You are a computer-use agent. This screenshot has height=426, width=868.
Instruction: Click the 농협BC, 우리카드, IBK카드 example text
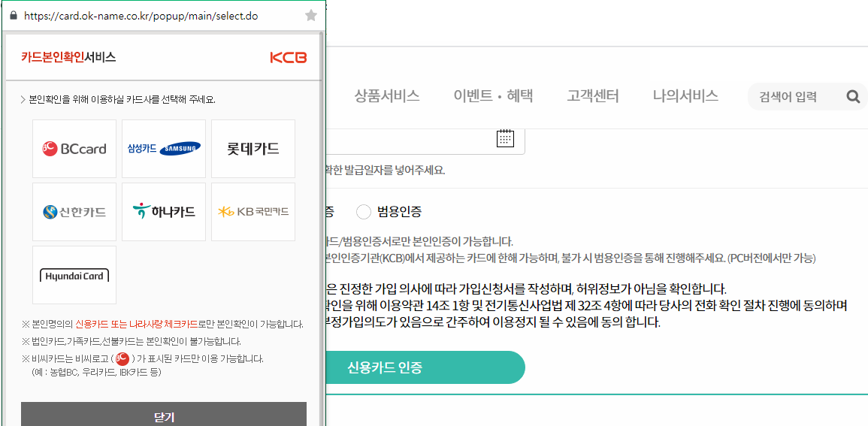96,373
